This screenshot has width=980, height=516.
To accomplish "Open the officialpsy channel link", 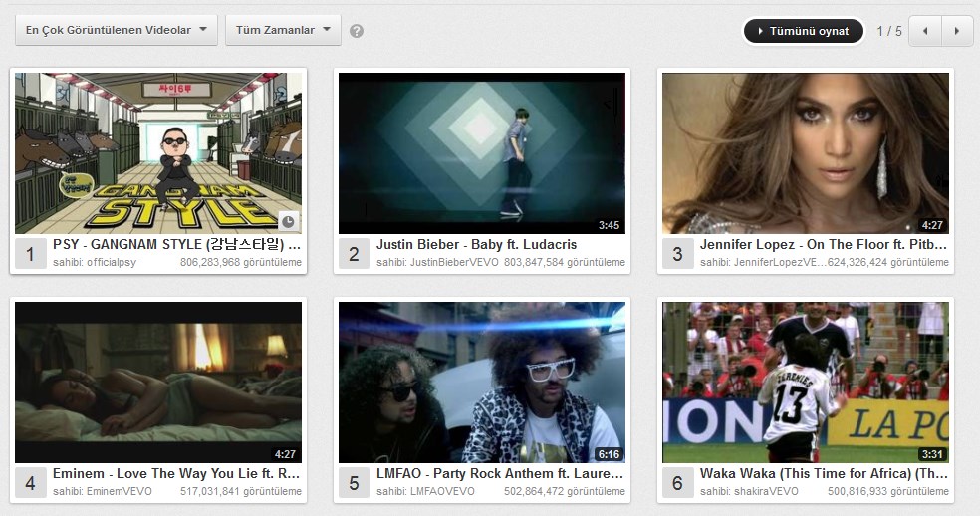I will click(112, 262).
